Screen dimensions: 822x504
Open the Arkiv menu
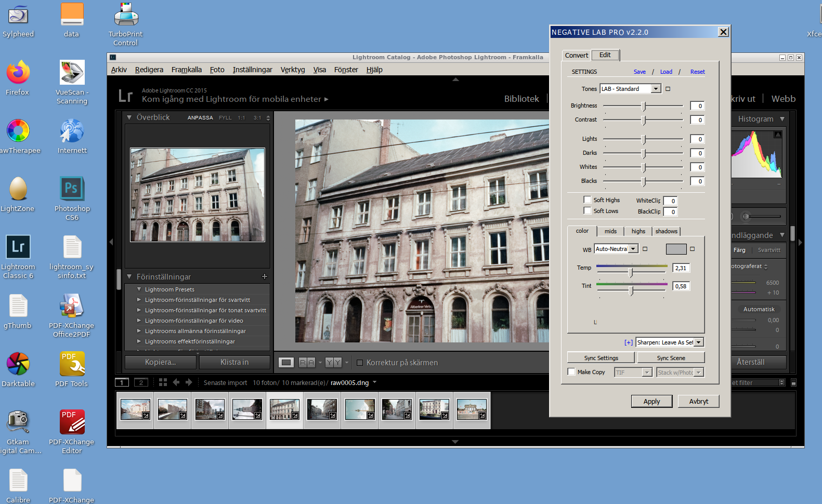119,70
